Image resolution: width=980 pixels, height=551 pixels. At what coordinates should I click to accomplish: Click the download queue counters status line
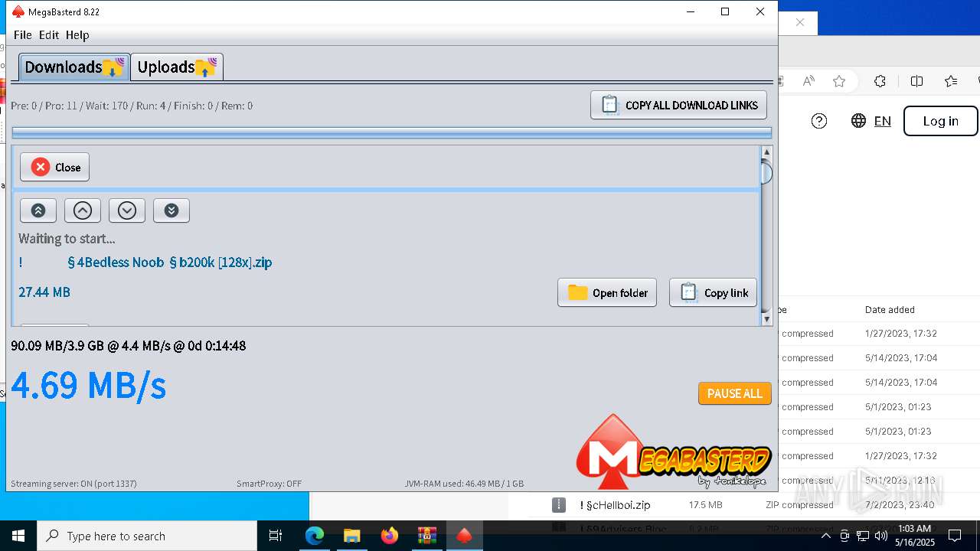click(132, 106)
